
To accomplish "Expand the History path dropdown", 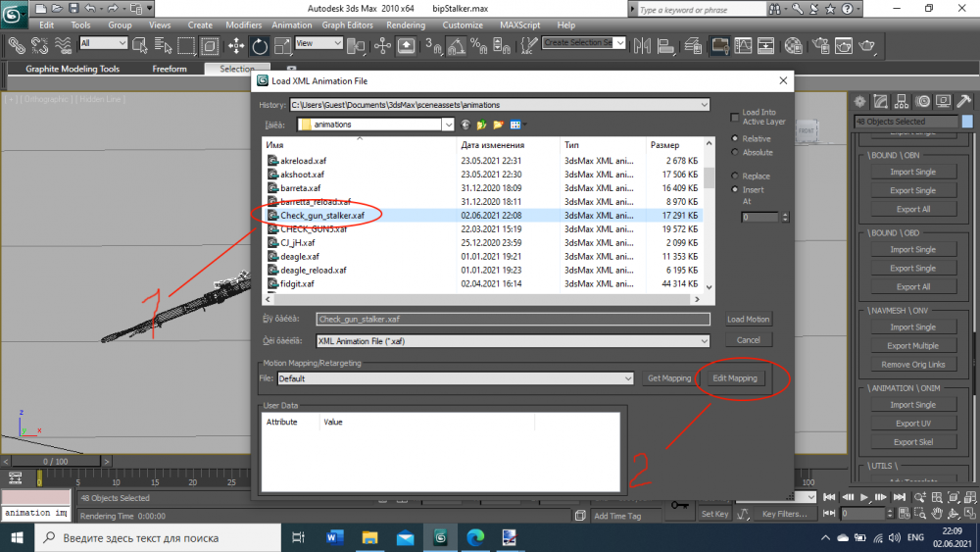I will point(704,105).
